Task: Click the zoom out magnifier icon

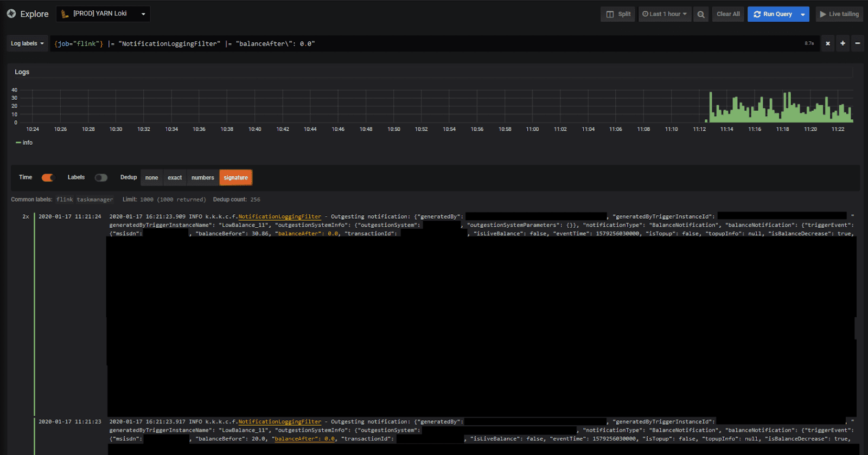Action: pyautogui.click(x=701, y=14)
